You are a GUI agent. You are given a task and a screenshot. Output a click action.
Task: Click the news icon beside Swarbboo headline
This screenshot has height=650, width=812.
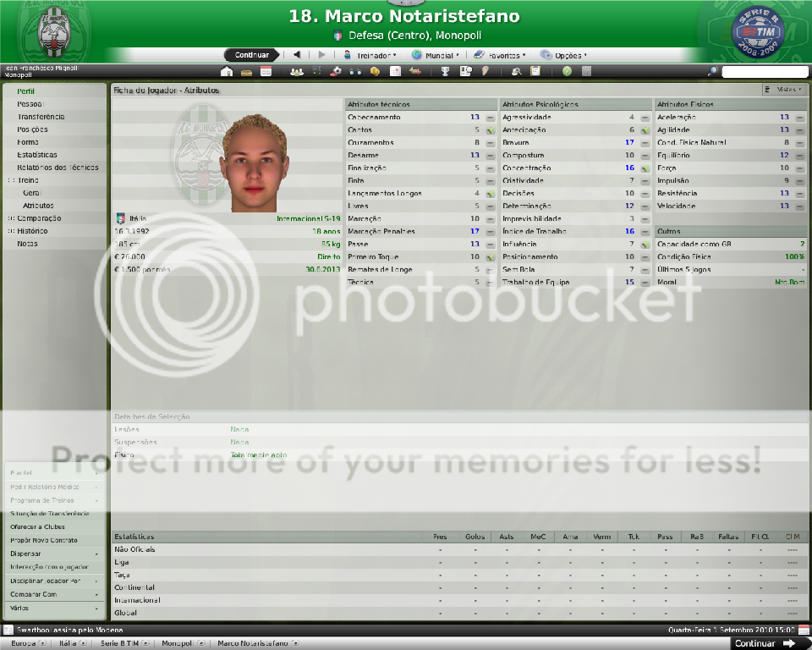[x=8, y=631]
